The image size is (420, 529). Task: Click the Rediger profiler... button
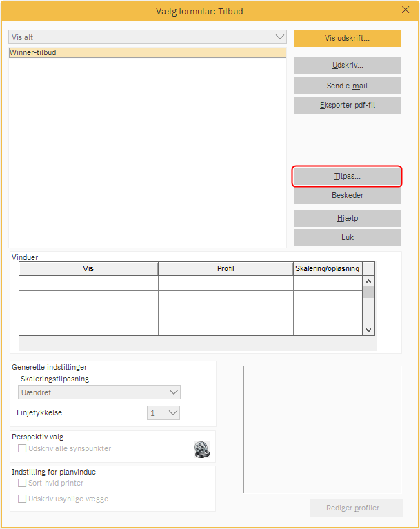[x=356, y=508]
